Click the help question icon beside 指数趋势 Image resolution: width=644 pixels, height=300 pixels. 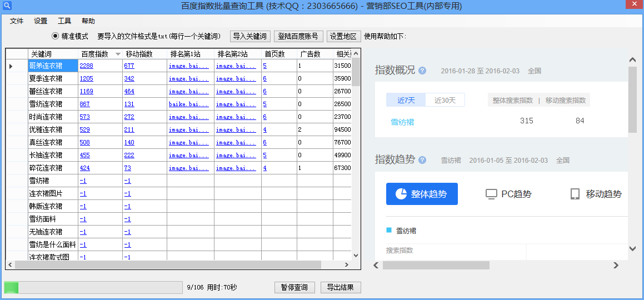coord(422,160)
